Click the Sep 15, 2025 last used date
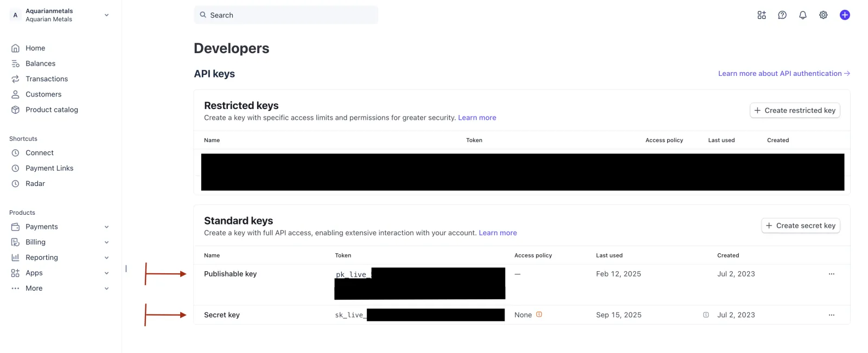 click(x=618, y=315)
